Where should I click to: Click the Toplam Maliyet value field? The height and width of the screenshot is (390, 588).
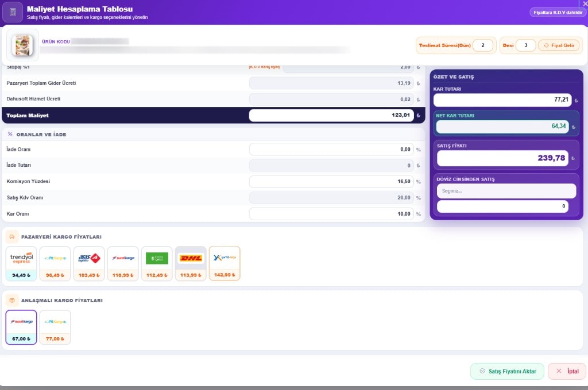click(331, 115)
